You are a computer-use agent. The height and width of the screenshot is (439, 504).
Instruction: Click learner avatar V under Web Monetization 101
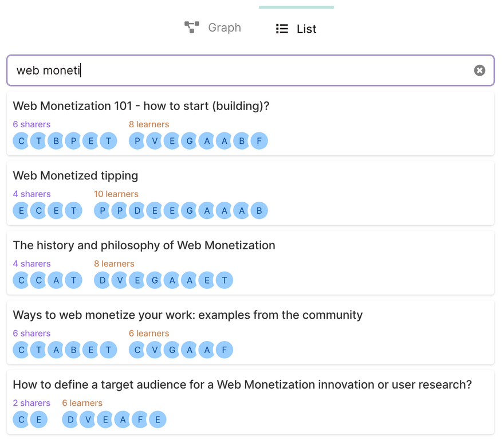tap(155, 141)
